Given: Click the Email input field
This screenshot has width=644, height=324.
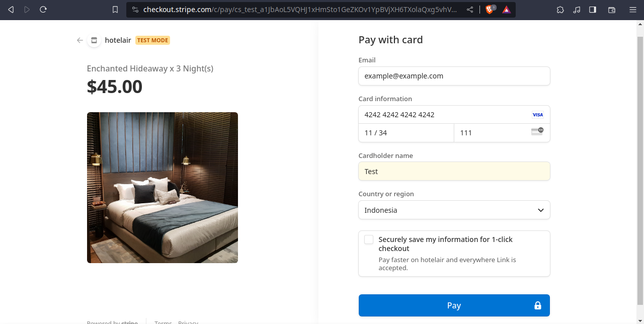Looking at the screenshot, I should 454,76.
